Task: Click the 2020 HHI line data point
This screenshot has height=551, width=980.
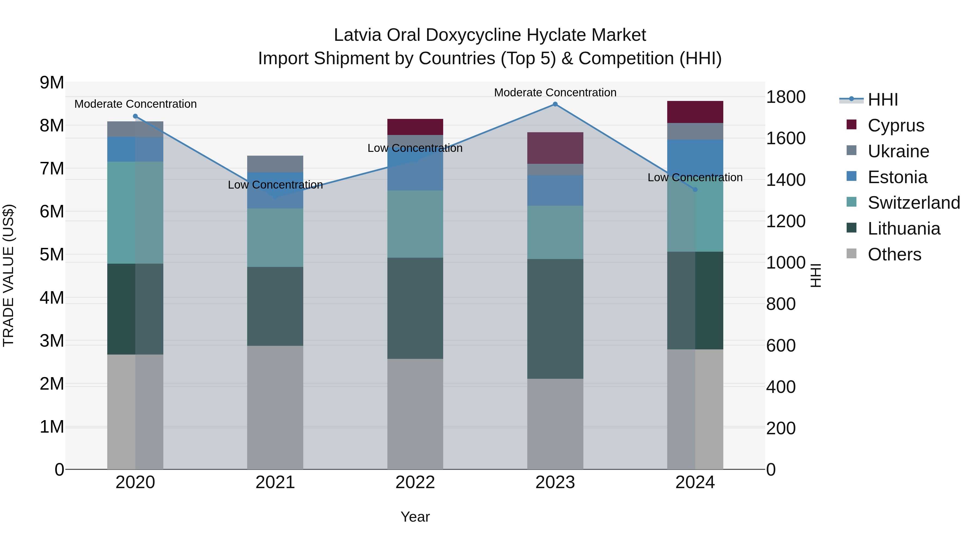Action: 135,116
